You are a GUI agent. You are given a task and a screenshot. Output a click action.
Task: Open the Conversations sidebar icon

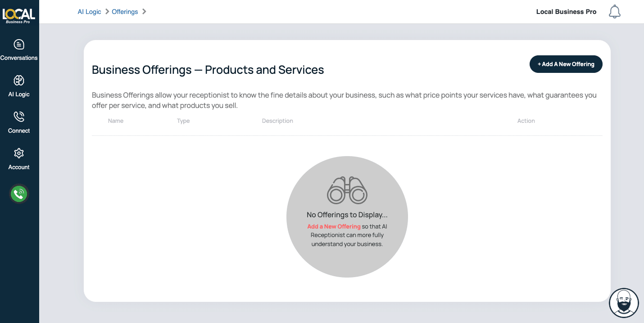19,45
